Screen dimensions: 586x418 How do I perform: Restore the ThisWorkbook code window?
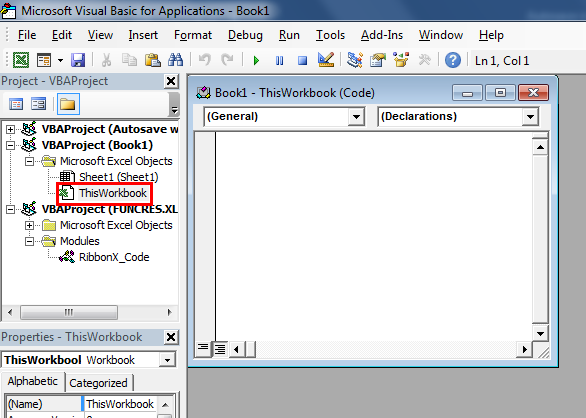tap(500, 93)
